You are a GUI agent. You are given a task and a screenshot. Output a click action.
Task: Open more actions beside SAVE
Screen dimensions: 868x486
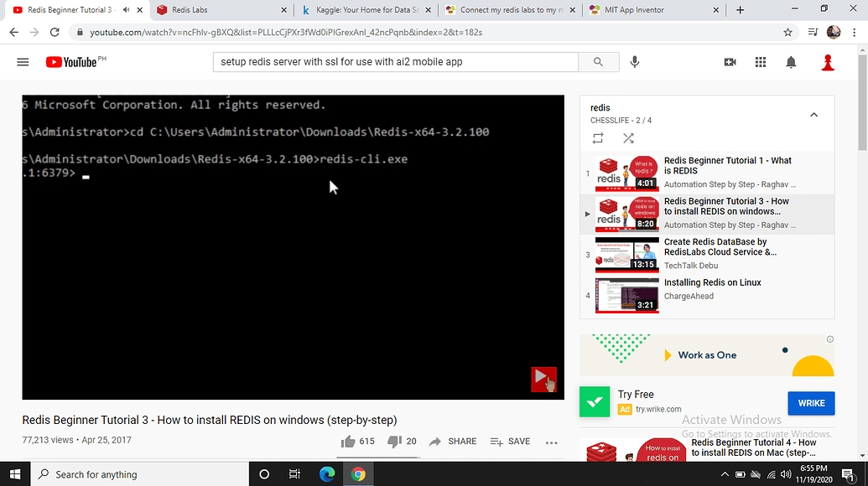click(x=551, y=442)
